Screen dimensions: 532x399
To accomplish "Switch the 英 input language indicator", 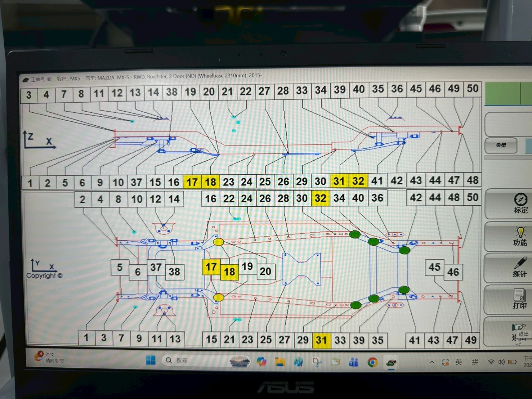I will click(459, 362).
